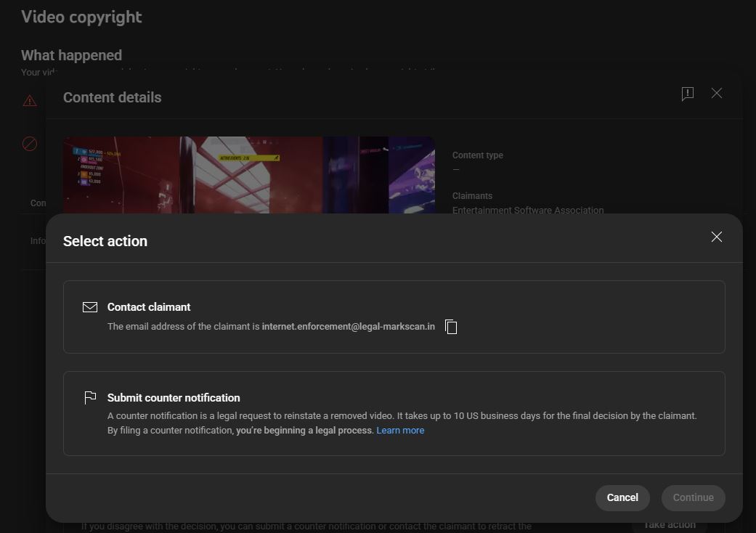Image resolution: width=756 pixels, height=533 pixels.
Task: Close the Select action dialog
Action: [x=717, y=237]
